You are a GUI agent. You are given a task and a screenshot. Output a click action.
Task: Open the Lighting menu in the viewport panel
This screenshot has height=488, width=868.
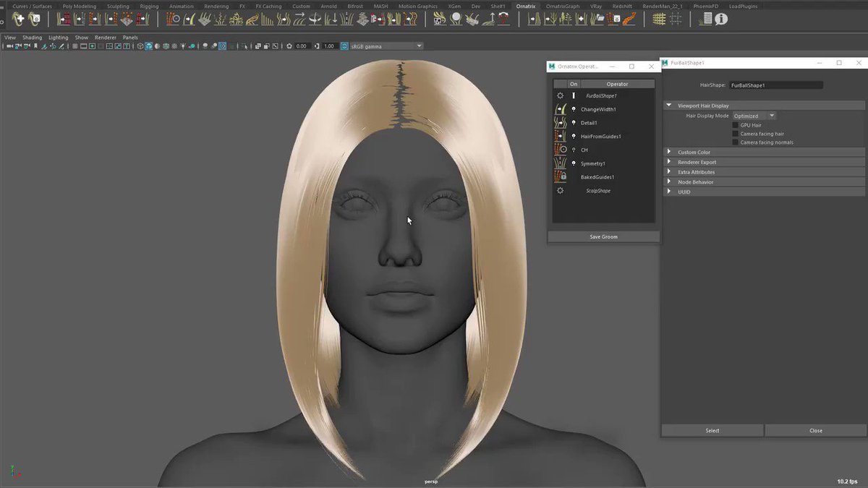59,37
